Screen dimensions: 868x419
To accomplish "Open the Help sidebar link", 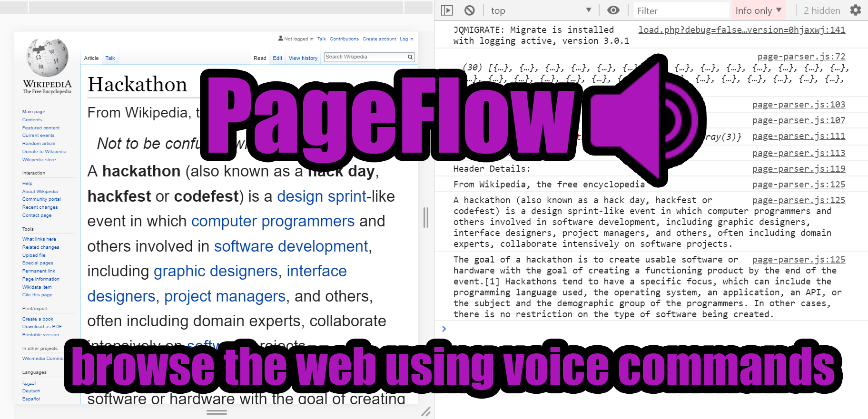I will (27, 184).
